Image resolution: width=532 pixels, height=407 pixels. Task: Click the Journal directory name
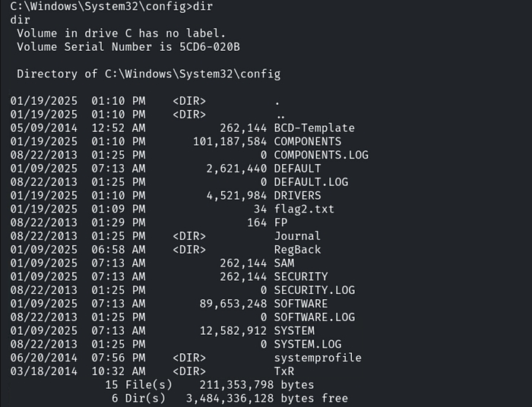[x=297, y=236]
